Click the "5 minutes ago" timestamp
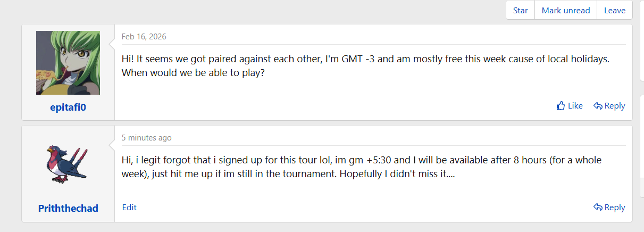The height and width of the screenshot is (232, 644). click(x=146, y=138)
